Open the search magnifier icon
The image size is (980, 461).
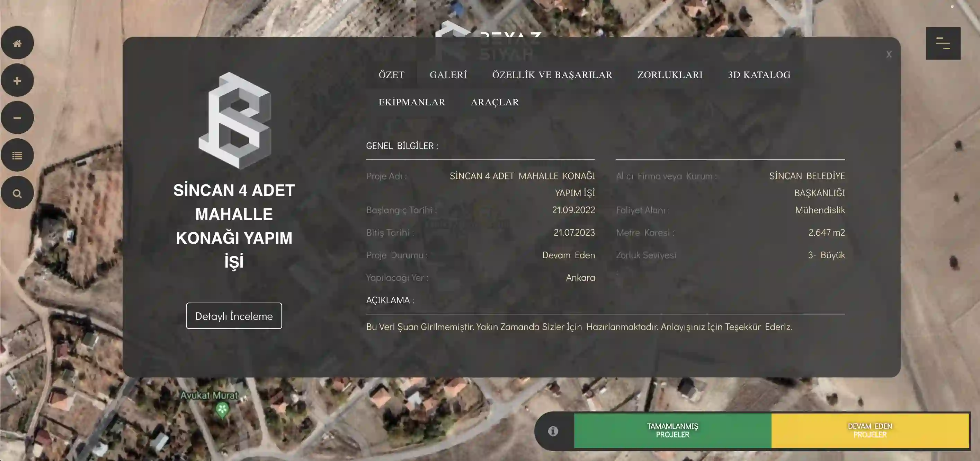pyautogui.click(x=17, y=193)
